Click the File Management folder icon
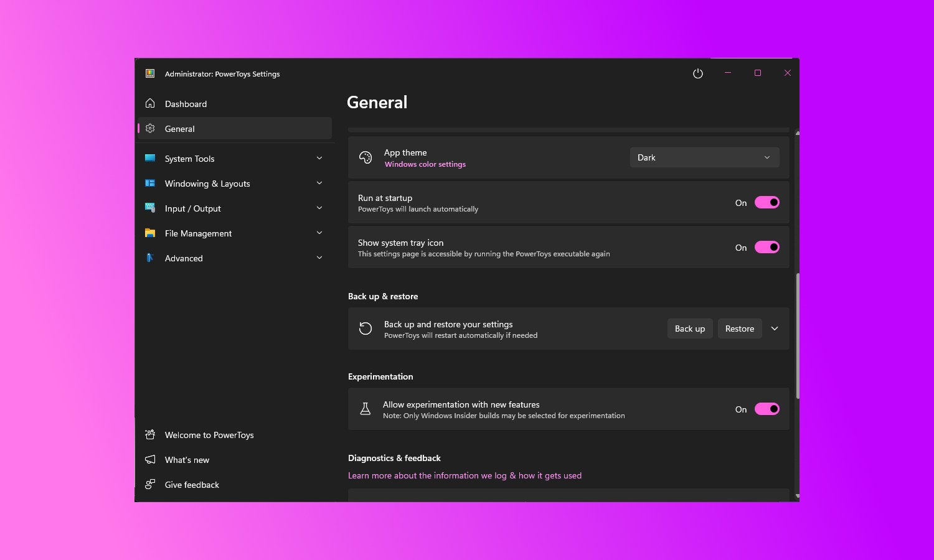 tap(150, 233)
